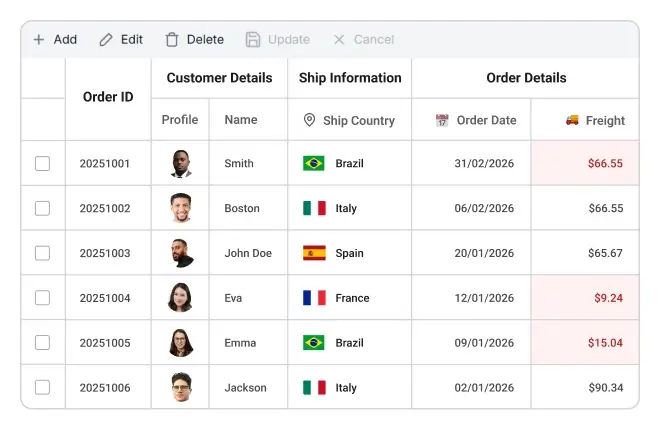Image resolution: width=660 pixels, height=430 pixels.
Task: Open Smith's profile photo
Action: pos(181,163)
